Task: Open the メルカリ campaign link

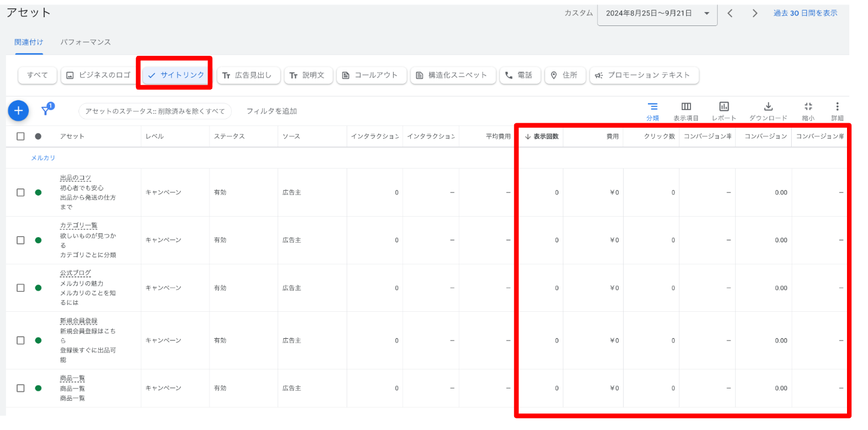Action: click(43, 158)
